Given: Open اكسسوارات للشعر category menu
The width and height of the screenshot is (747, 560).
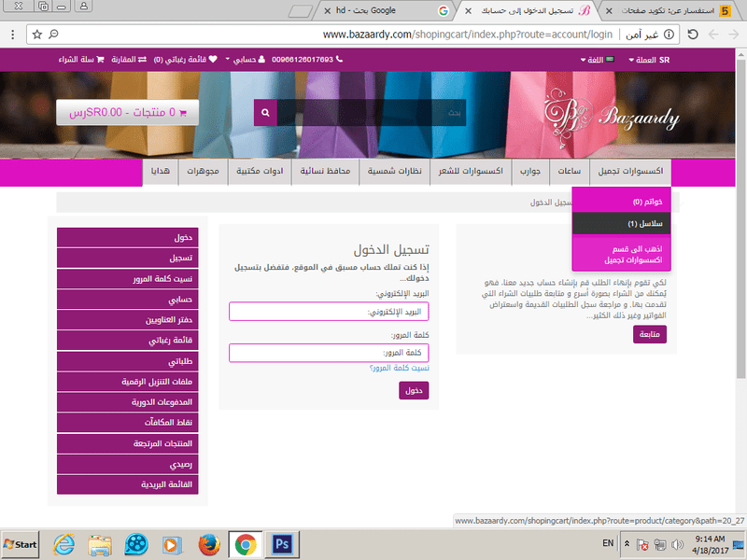Looking at the screenshot, I should [471, 172].
